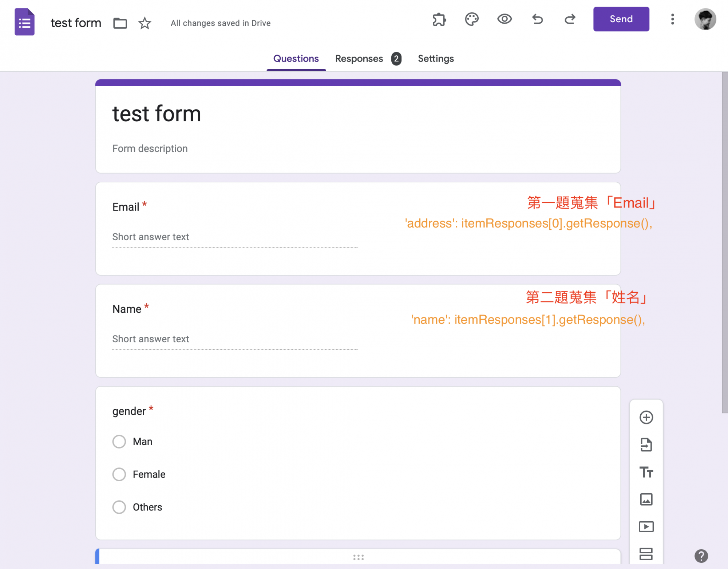
Task: Switch to the Settings tab
Action: [436, 59]
